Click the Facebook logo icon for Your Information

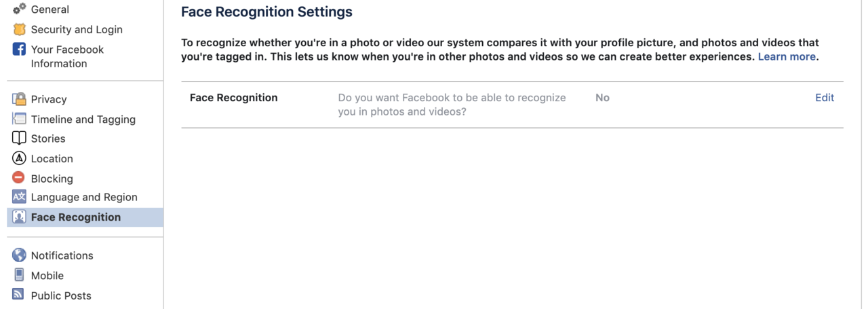coord(19,50)
